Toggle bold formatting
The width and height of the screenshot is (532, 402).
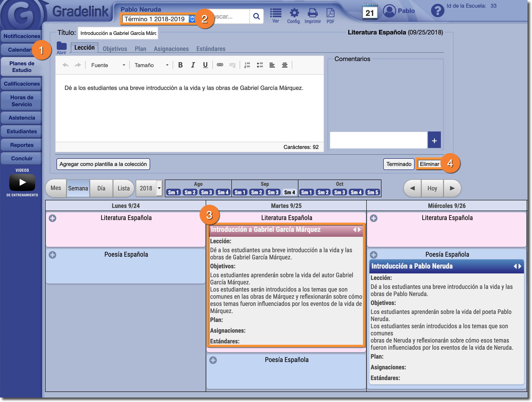click(180, 65)
